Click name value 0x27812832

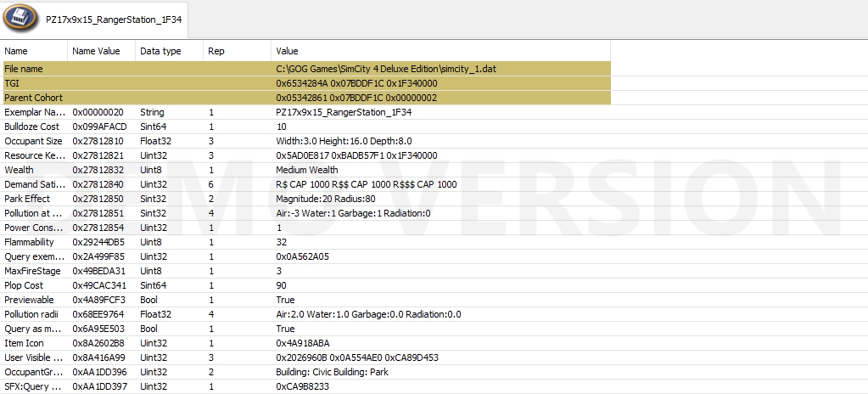point(98,170)
